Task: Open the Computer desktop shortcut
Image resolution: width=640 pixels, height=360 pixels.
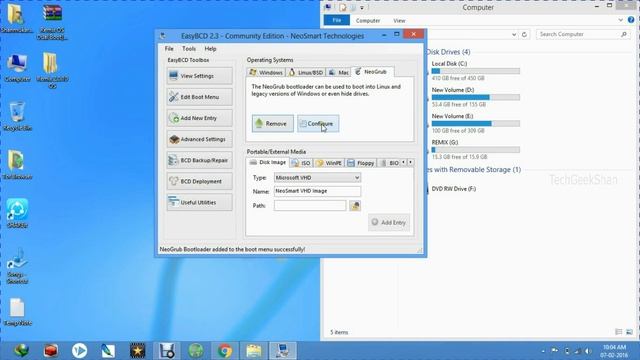Action: (17, 67)
